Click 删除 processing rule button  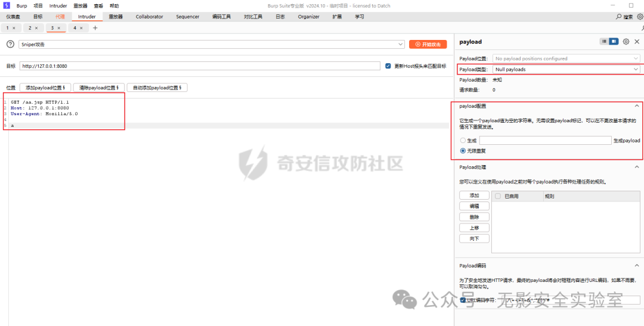click(474, 217)
